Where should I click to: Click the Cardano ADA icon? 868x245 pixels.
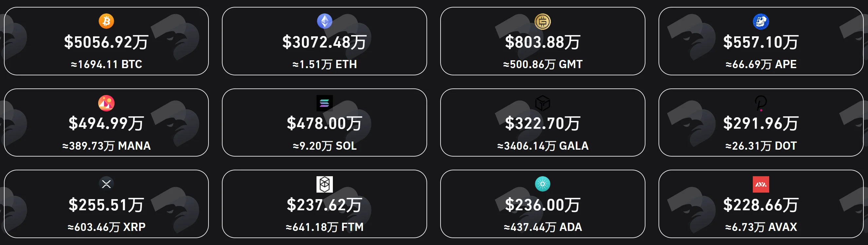pos(543,184)
